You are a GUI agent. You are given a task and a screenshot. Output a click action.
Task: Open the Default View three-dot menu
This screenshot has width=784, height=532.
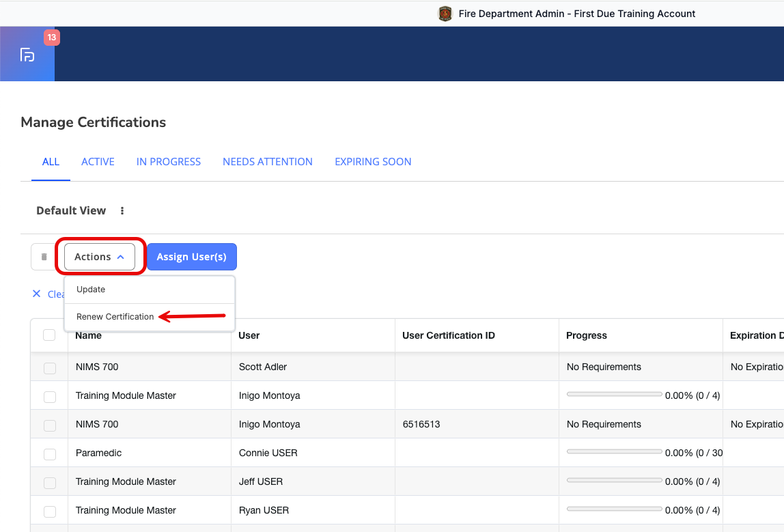122,211
